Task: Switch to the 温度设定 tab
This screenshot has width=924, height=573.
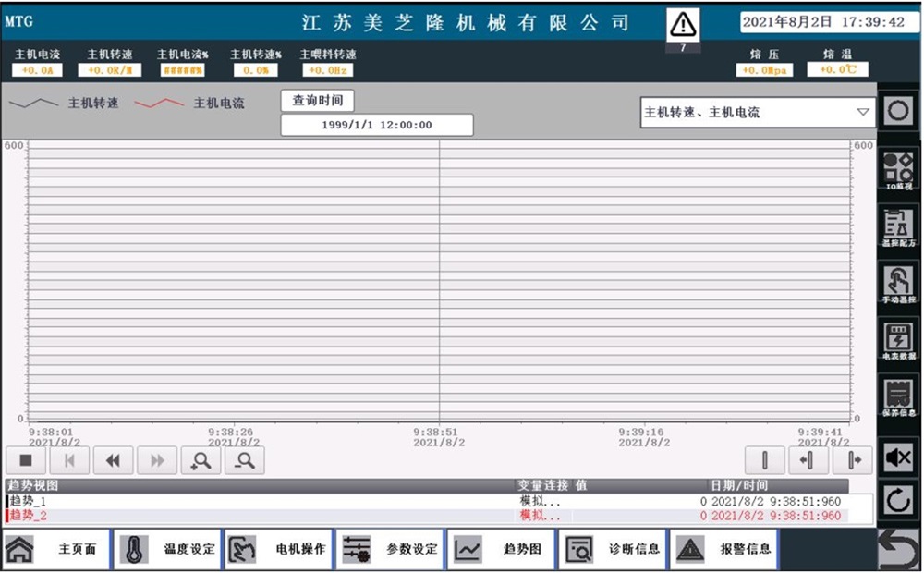Action: click(x=167, y=550)
